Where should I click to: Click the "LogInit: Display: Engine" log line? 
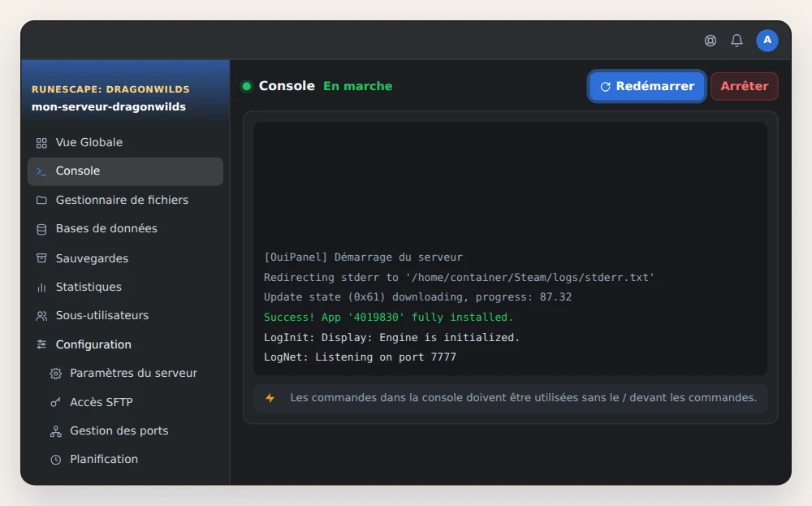click(391, 337)
